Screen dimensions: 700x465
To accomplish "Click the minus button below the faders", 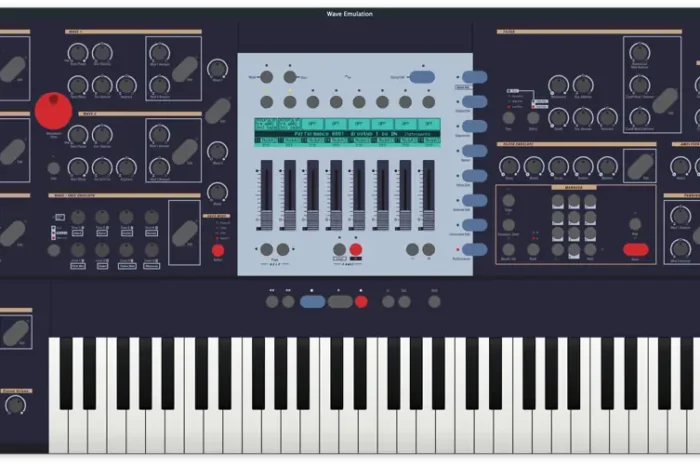I will [412, 249].
